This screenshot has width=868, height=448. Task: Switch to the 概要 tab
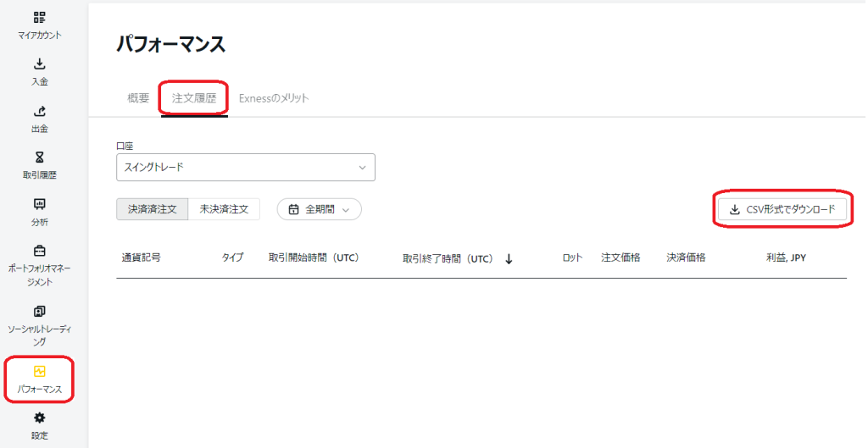pos(138,98)
